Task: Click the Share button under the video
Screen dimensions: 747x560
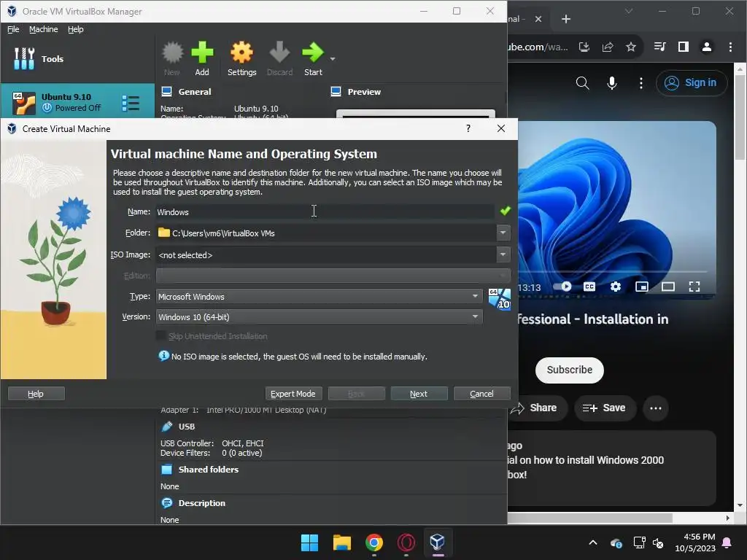Action: pos(538,408)
